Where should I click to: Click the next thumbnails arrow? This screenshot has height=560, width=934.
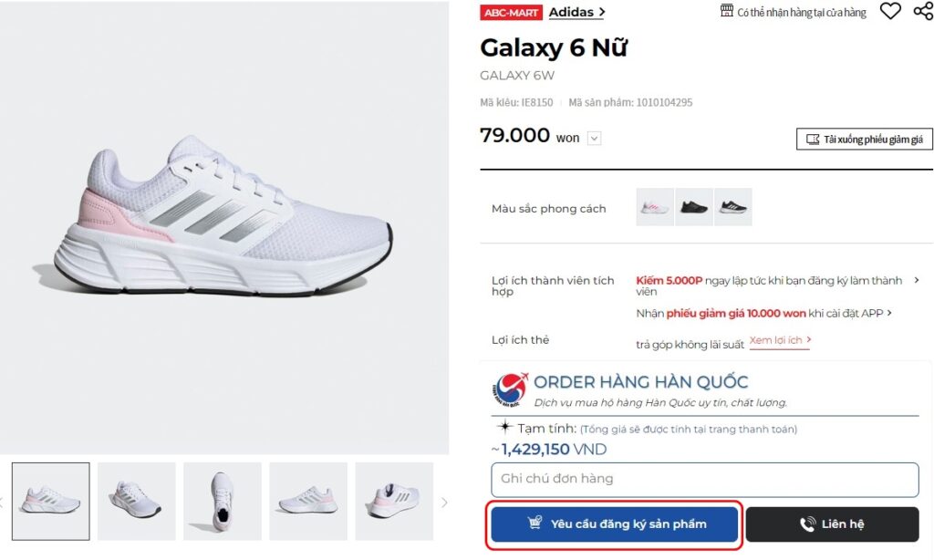(x=444, y=502)
